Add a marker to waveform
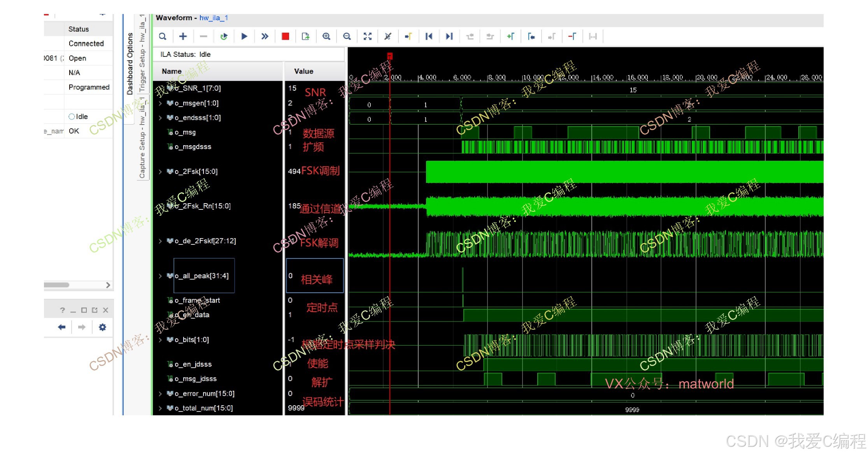868x455 pixels. click(511, 36)
